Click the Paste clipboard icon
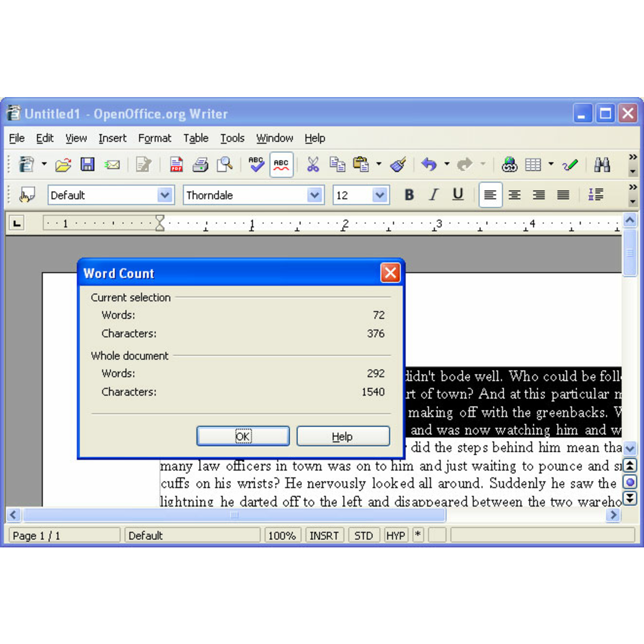 (x=361, y=165)
